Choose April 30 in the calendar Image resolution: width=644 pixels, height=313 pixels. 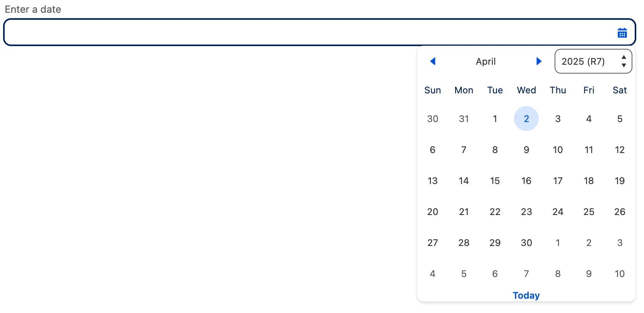coord(526,242)
